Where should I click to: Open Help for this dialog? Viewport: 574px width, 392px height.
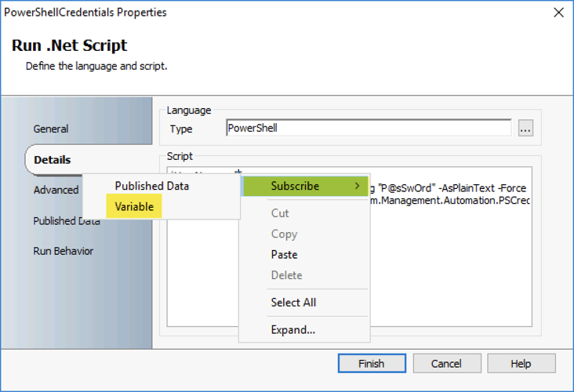click(x=521, y=364)
